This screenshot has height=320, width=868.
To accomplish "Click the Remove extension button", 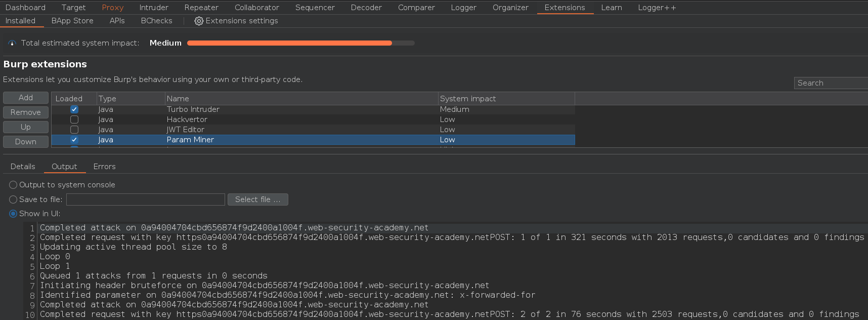I will pos(26,112).
